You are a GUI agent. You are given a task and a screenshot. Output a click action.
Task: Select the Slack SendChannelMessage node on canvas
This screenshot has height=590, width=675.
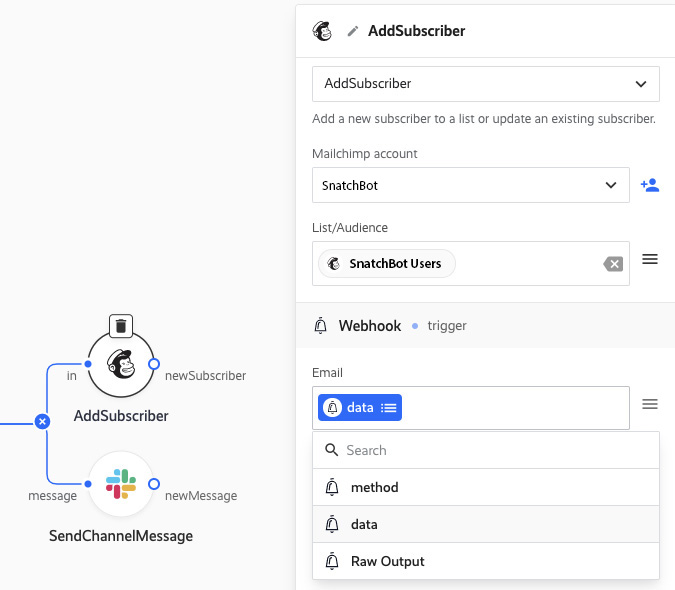coord(121,484)
